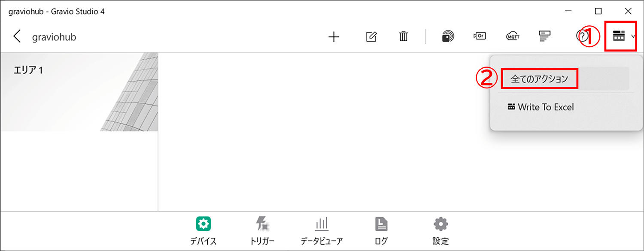Delete using the trash can icon

pos(403,37)
